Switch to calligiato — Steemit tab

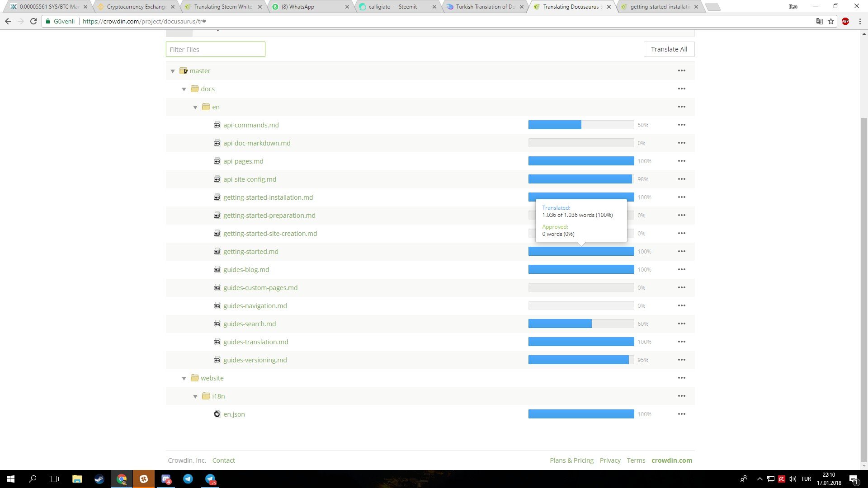(397, 7)
